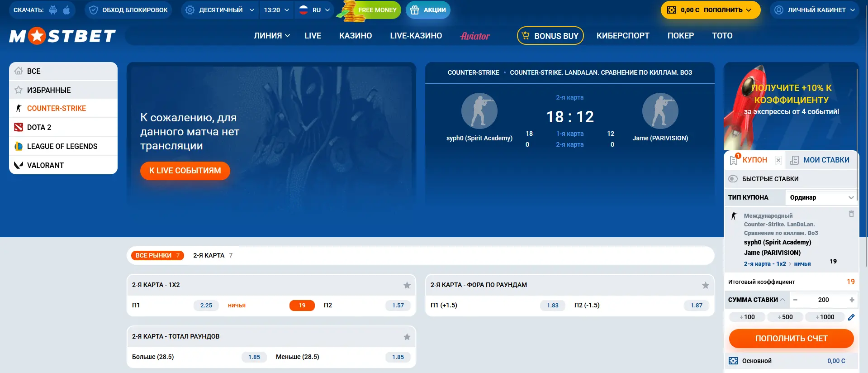Click the +10% express bonus banner
This screenshot has height=373, width=868.
791,106
